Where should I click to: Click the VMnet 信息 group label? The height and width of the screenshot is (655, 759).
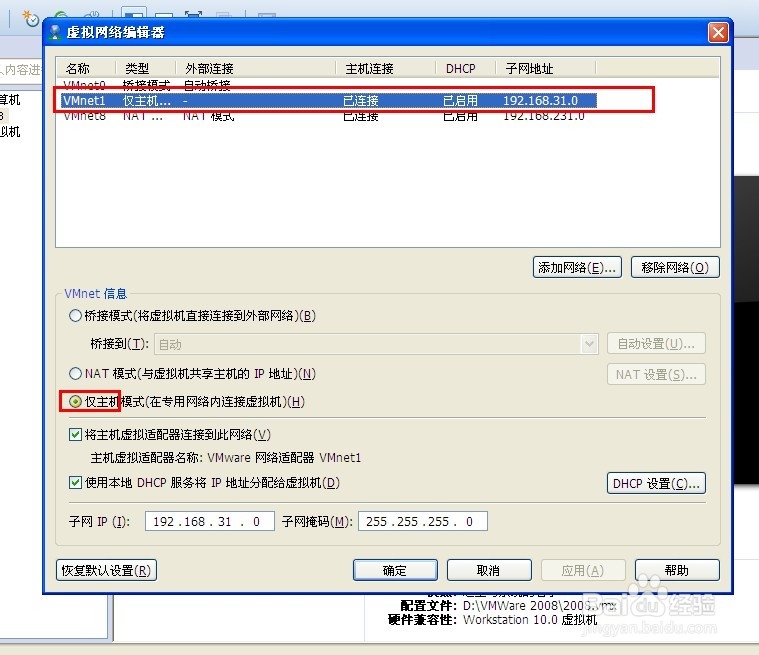coord(95,293)
